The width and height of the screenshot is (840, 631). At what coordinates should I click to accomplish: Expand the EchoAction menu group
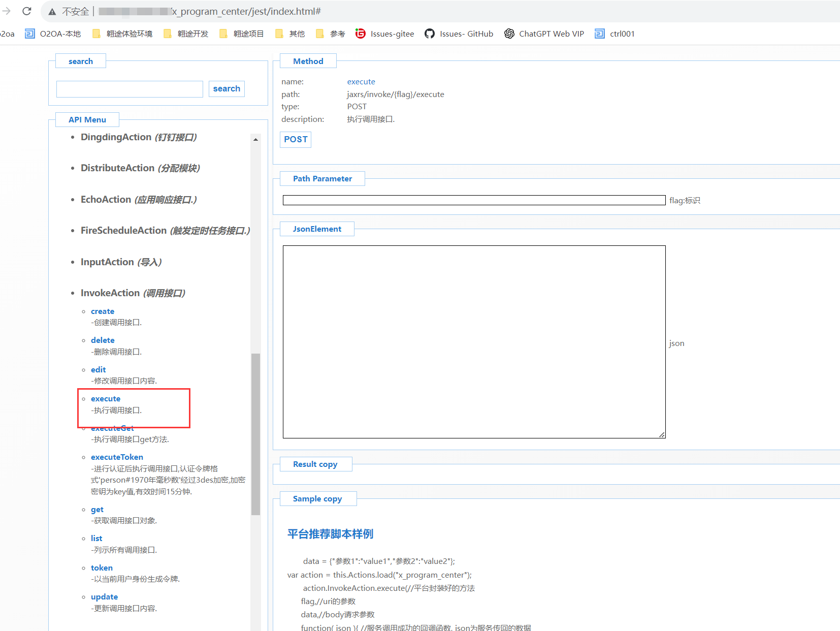tap(106, 200)
